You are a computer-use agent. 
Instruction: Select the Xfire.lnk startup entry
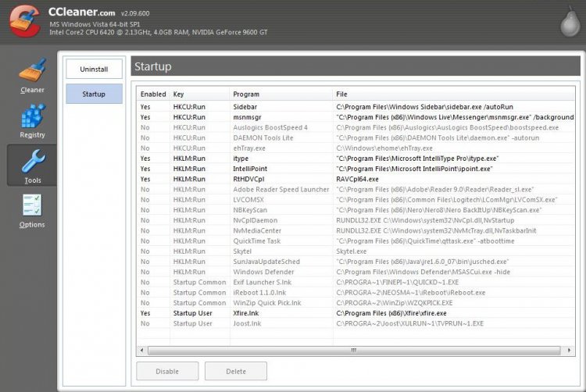coord(356,313)
